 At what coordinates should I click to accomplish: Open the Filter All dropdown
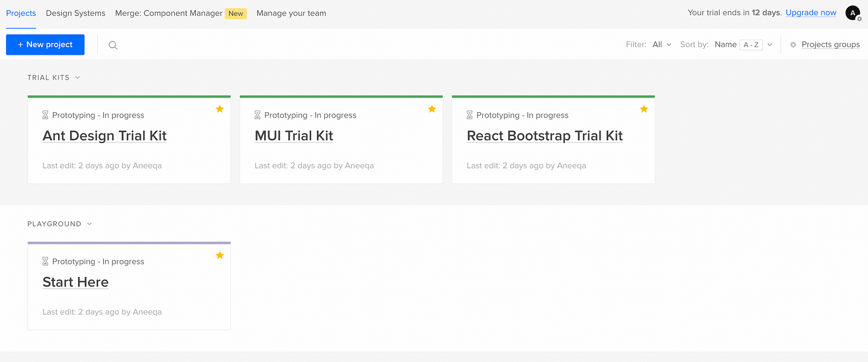[x=662, y=44]
